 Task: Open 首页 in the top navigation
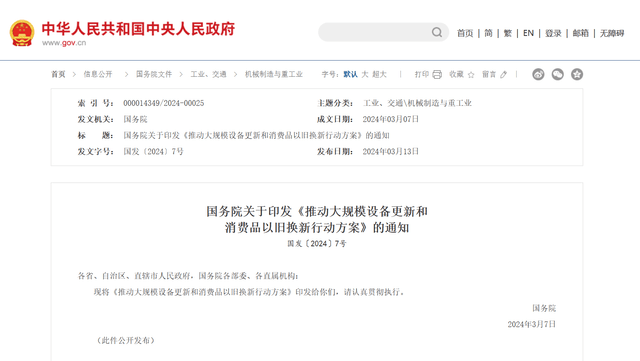point(465,33)
